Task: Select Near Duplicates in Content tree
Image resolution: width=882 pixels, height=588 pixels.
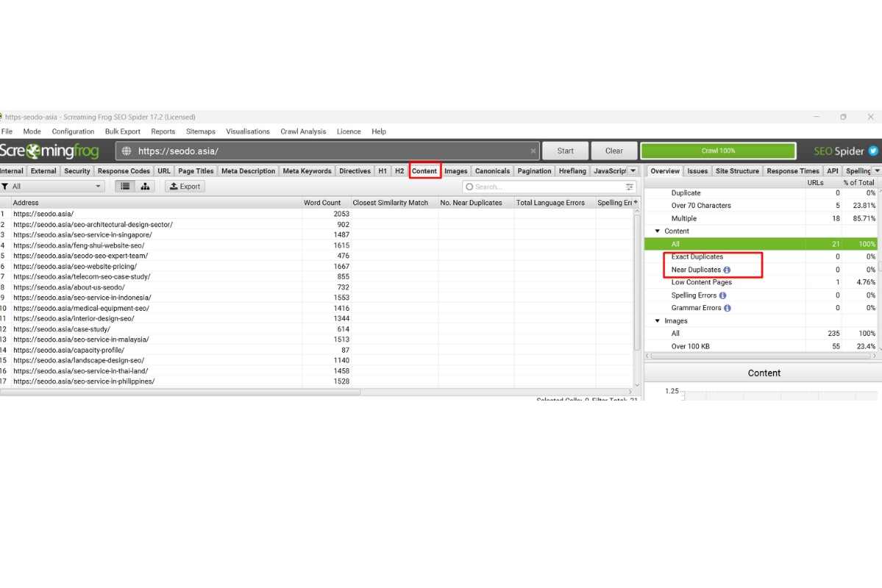Action: 696,270
